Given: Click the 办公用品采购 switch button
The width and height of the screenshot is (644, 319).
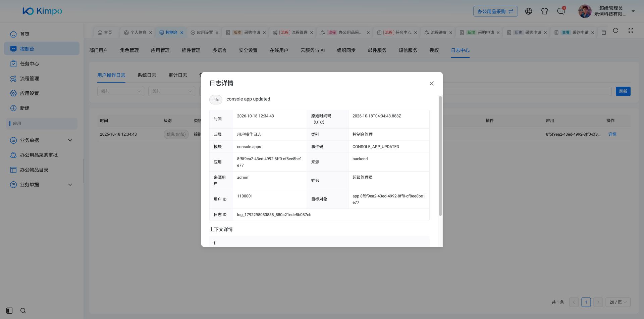Looking at the screenshot, I should [x=495, y=11].
